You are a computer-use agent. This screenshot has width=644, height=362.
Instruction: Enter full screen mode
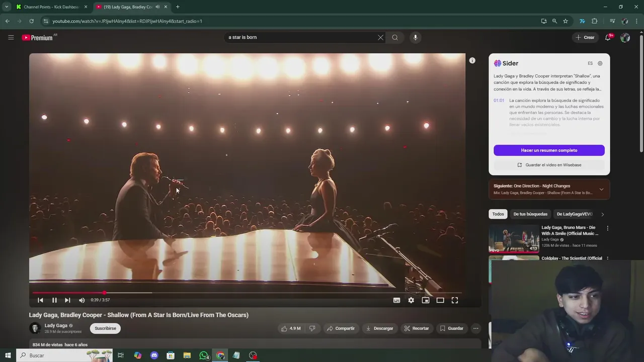pyautogui.click(x=455, y=300)
